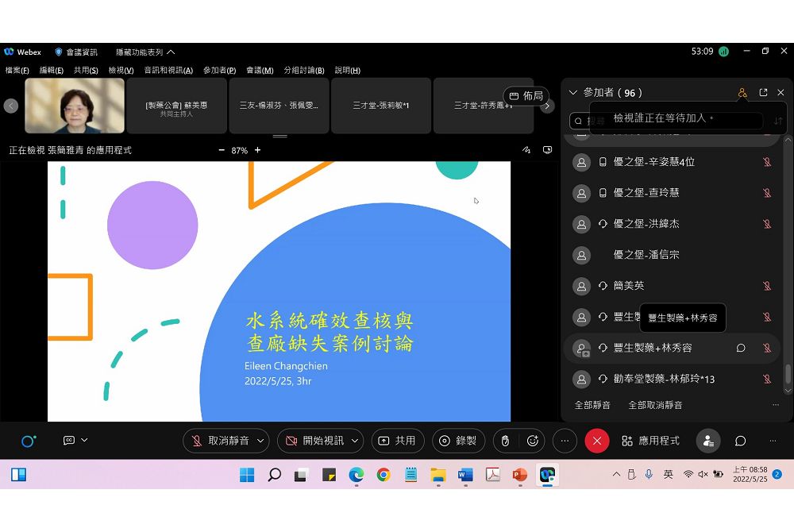The height and width of the screenshot is (532, 794).
Task: Open 說明(H) help menu
Action: [x=348, y=71]
